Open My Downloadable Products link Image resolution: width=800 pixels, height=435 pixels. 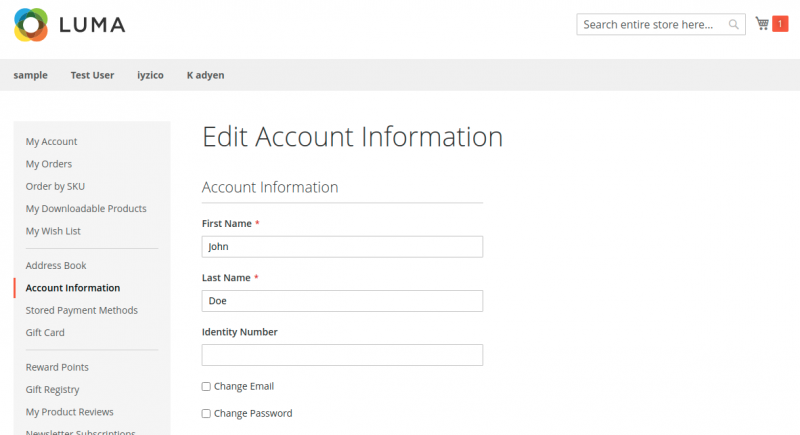point(86,209)
